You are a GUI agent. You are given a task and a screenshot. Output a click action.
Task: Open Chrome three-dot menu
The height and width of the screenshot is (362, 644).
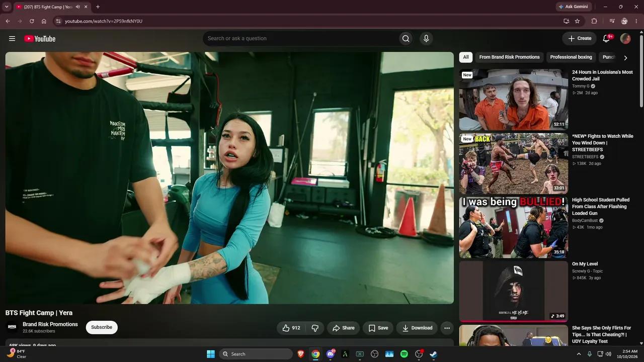tap(636, 21)
